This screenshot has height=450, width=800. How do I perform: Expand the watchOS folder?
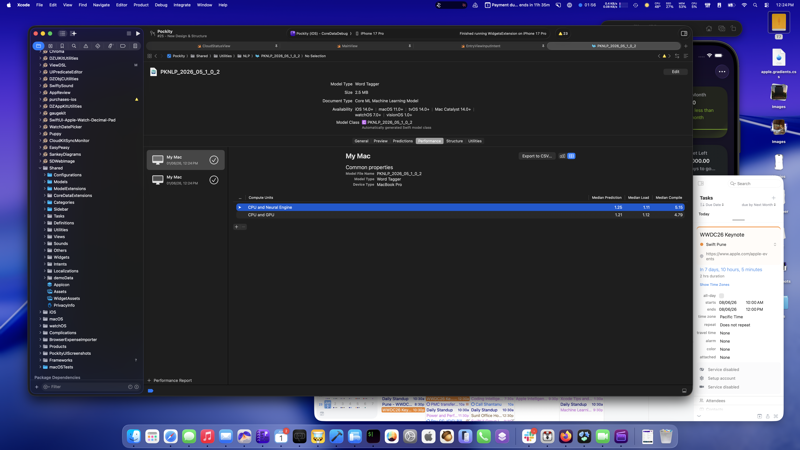pyautogui.click(x=40, y=326)
